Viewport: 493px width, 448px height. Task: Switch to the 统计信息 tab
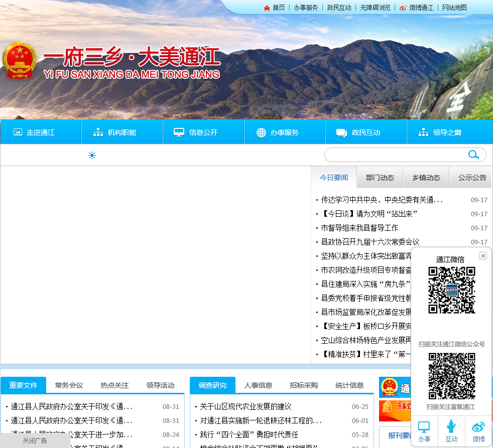click(349, 385)
